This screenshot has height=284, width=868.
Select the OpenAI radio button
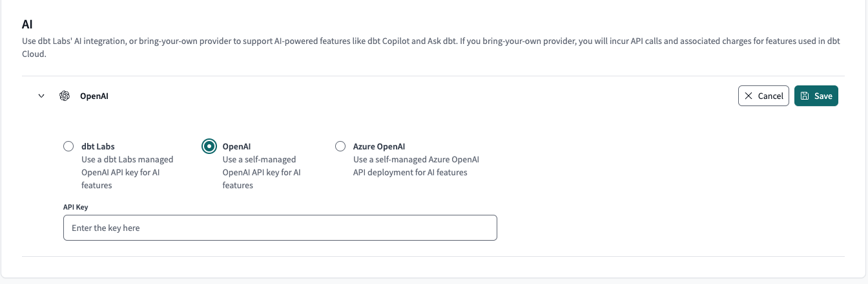[x=209, y=146]
